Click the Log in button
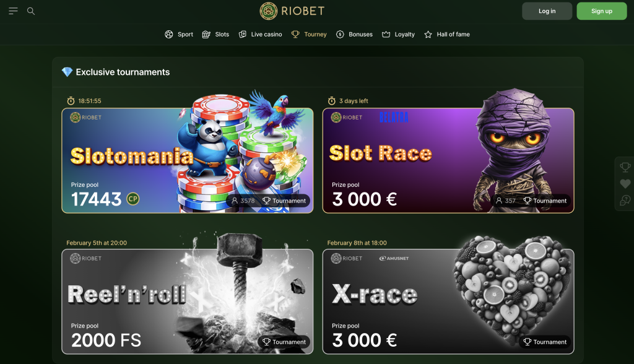The height and width of the screenshot is (364, 634). (547, 11)
